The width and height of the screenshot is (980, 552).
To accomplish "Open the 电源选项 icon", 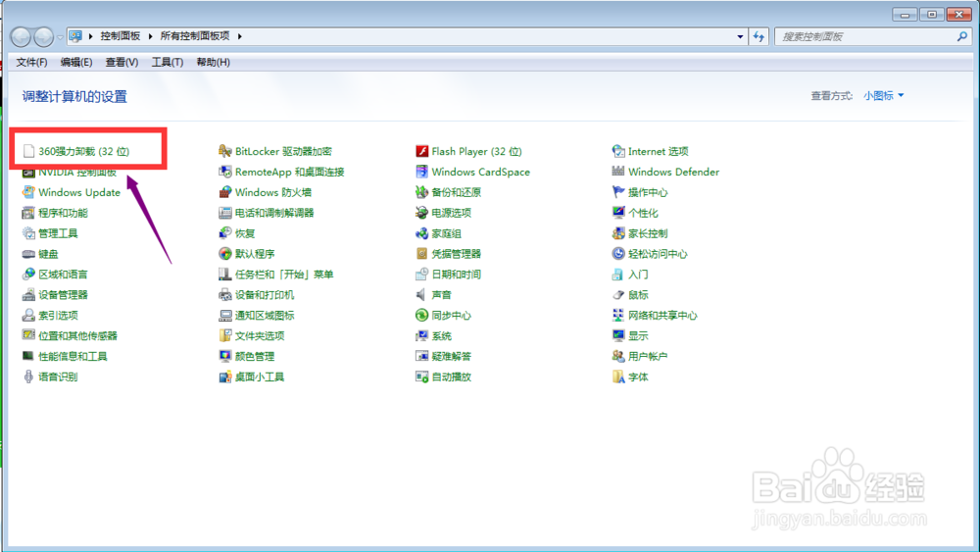I will point(421,213).
